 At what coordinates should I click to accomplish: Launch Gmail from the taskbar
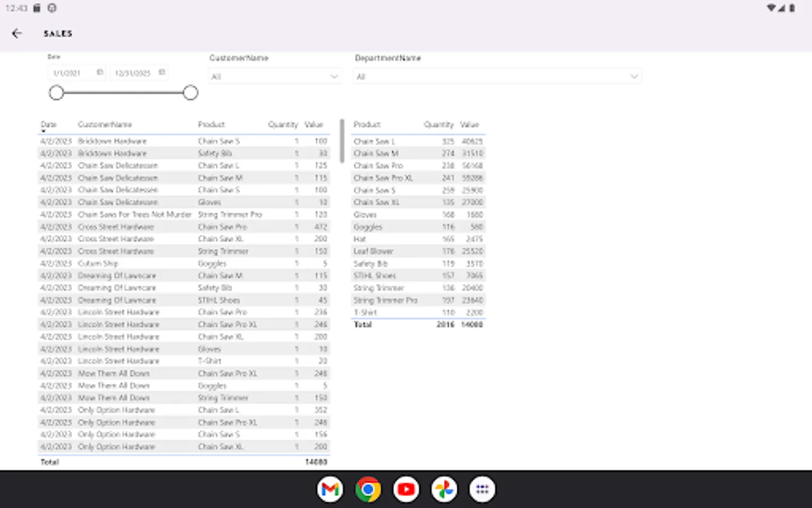(x=330, y=489)
